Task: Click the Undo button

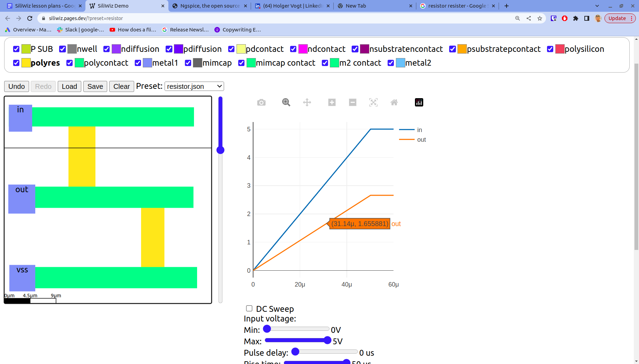Action: click(x=17, y=86)
